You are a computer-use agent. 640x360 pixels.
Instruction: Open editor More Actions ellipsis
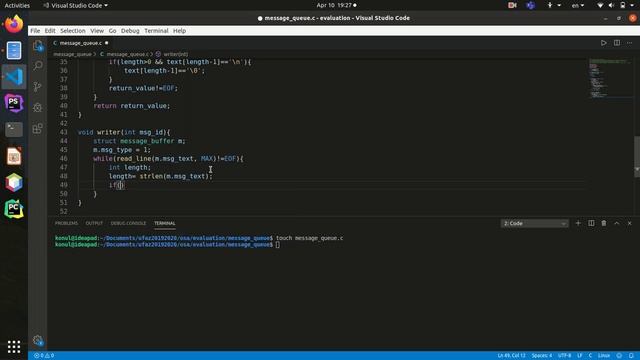(629, 43)
